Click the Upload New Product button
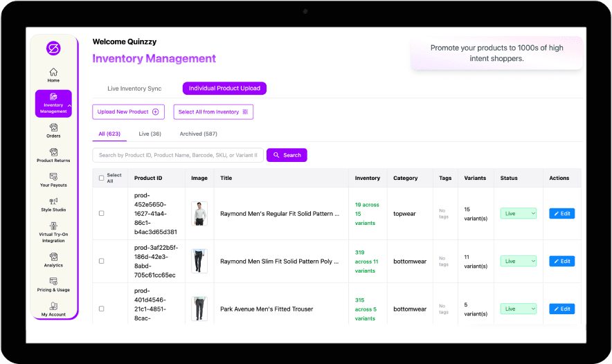The image size is (612, 364). (x=128, y=111)
